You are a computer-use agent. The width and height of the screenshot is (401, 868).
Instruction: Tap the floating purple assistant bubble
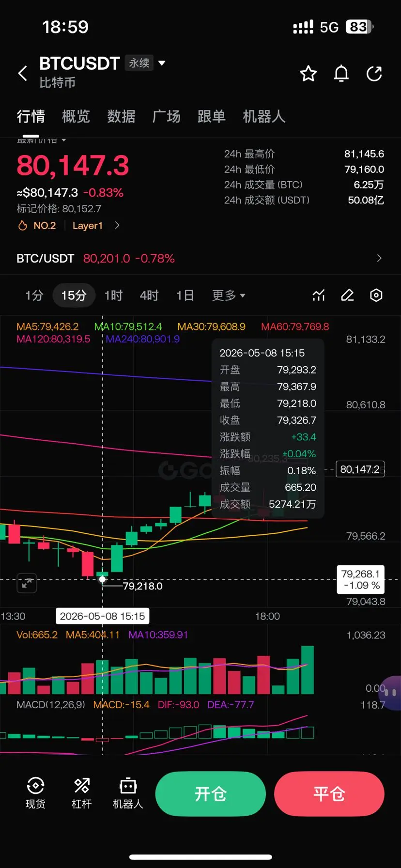390,693
